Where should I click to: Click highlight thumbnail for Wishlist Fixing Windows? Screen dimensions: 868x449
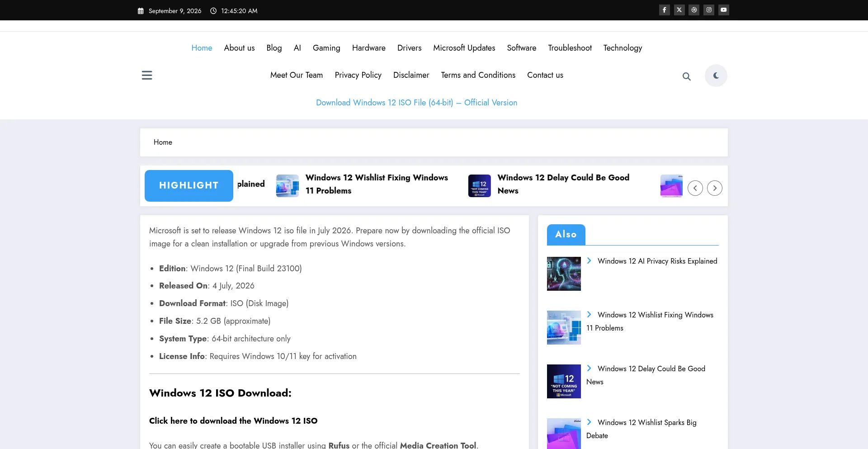click(288, 185)
